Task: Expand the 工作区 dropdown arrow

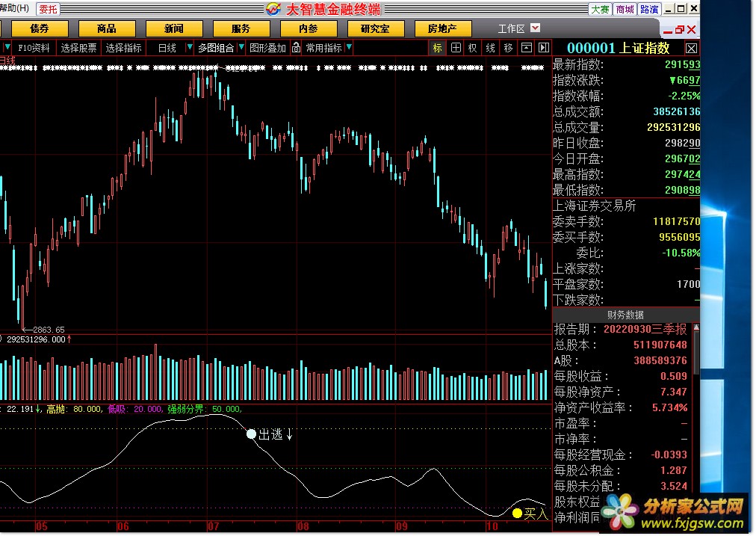Action: coord(535,28)
